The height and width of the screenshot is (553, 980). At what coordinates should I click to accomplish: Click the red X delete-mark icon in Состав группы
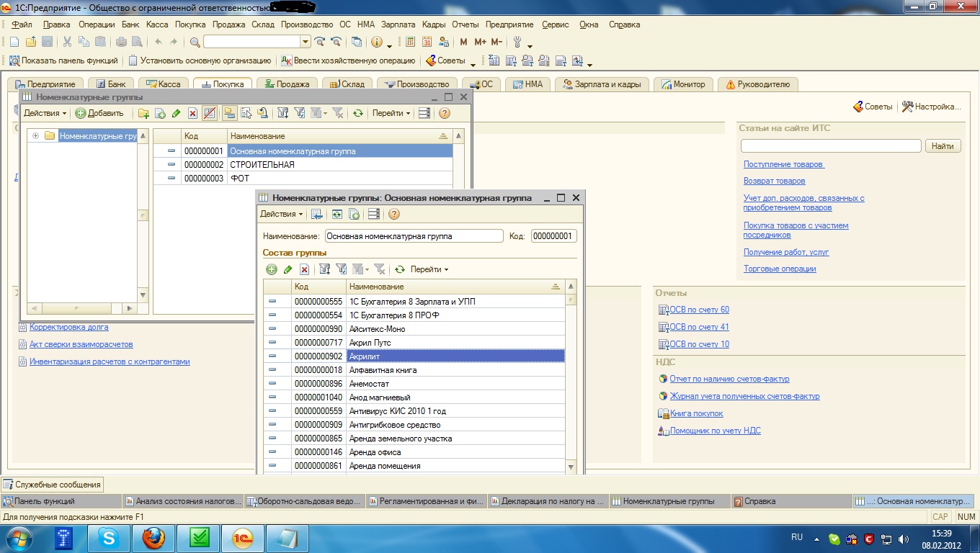(304, 269)
